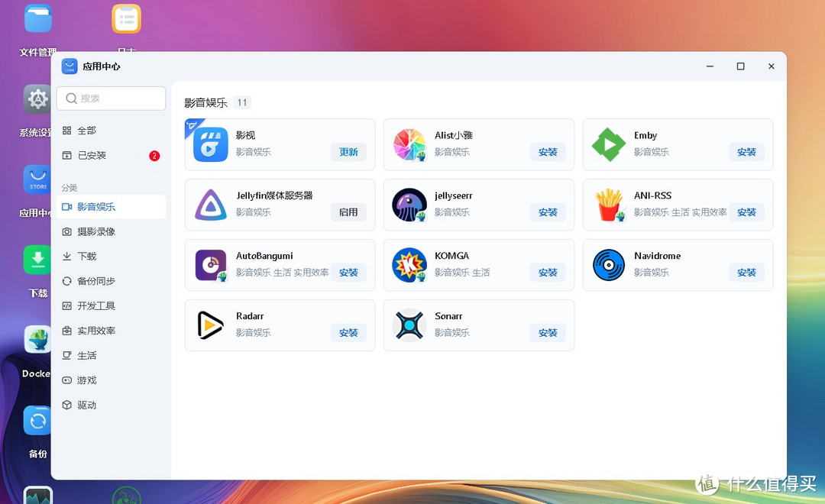
Task: Open the Jellyfin triangle icon
Action: (x=211, y=205)
